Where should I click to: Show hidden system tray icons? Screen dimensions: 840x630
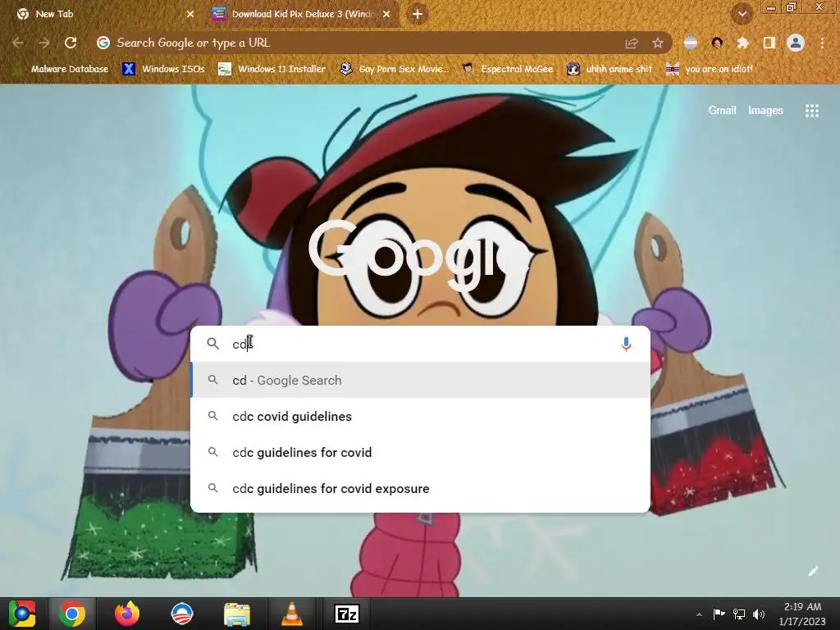pyautogui.click(x=699, y=614)
